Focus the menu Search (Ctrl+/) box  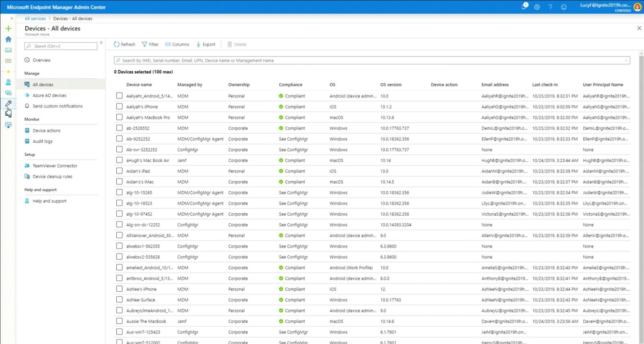click(x=61, y=46)
